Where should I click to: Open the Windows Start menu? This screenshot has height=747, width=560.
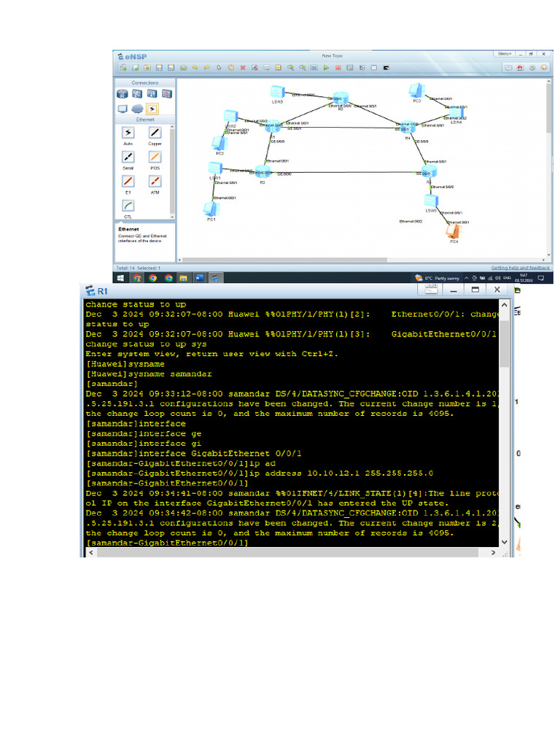coord(120,278)
